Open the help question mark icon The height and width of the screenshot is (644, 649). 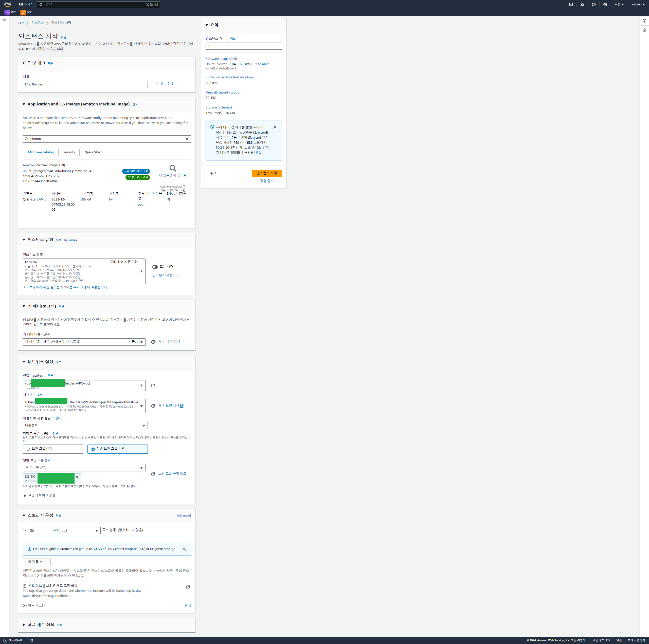click(x=593, y=5)
